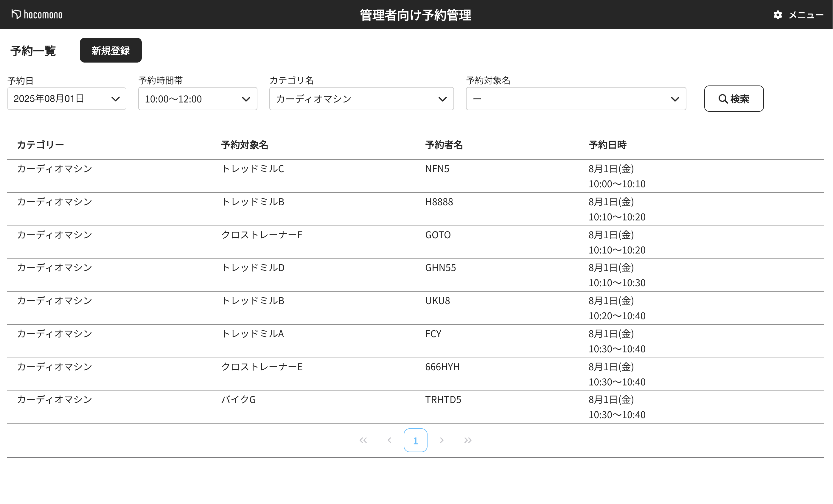Image resolution: width=833 pixels, height=504 pixels.
Task: Click バイクG target cell
Action: point(238,399)
